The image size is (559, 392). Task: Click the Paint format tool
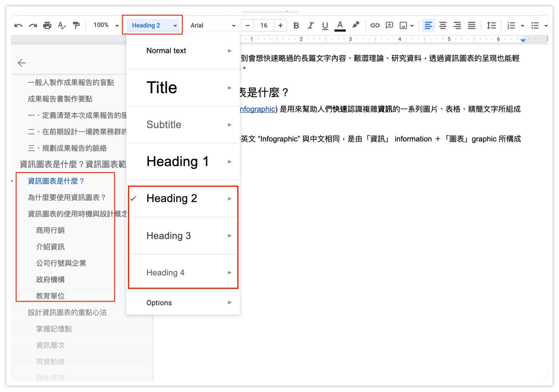(x=76, y=25)
